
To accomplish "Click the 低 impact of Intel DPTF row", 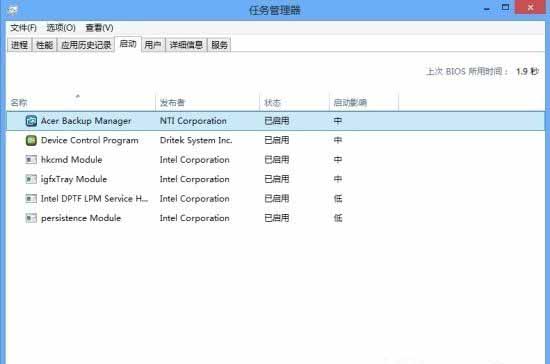I will (338, 199).
